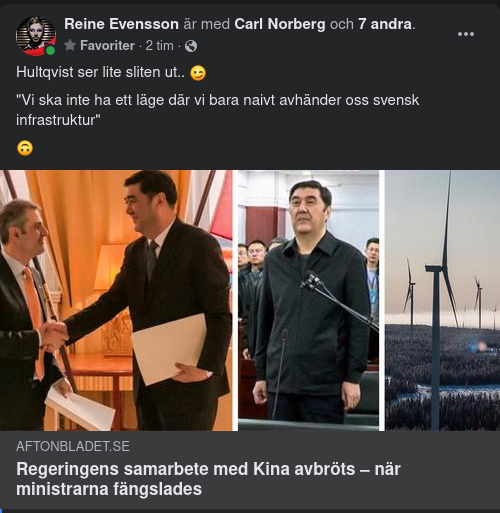Click the 'Hultqvist ser lite sliten ut' text
This screenshot has height=513, width=500.
tap(100, 72)
